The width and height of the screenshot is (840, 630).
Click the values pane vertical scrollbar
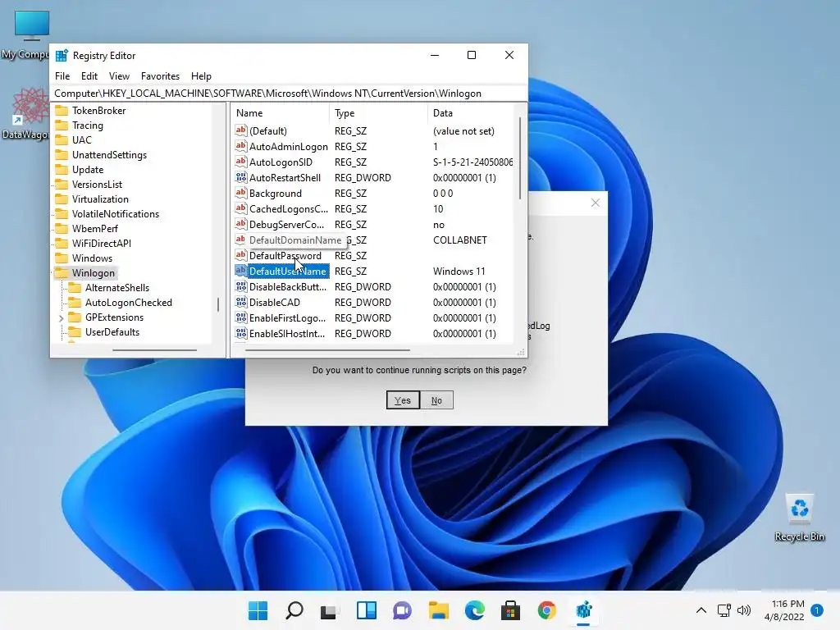tap(519, 158)
